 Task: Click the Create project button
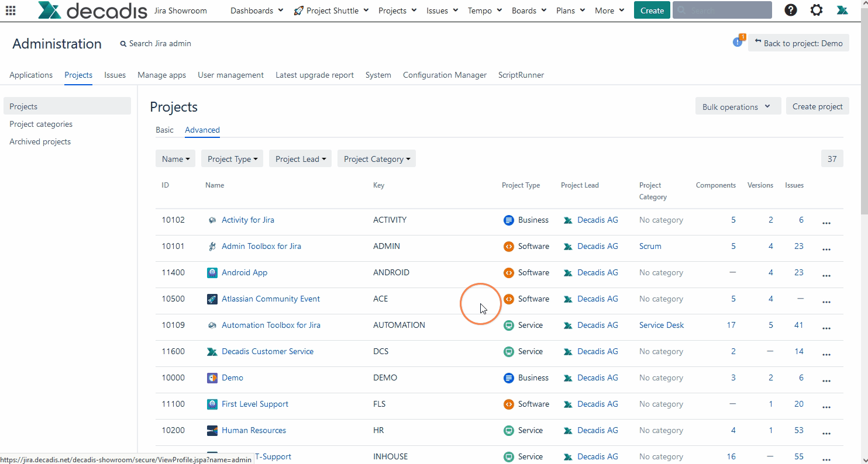[817, 106]
